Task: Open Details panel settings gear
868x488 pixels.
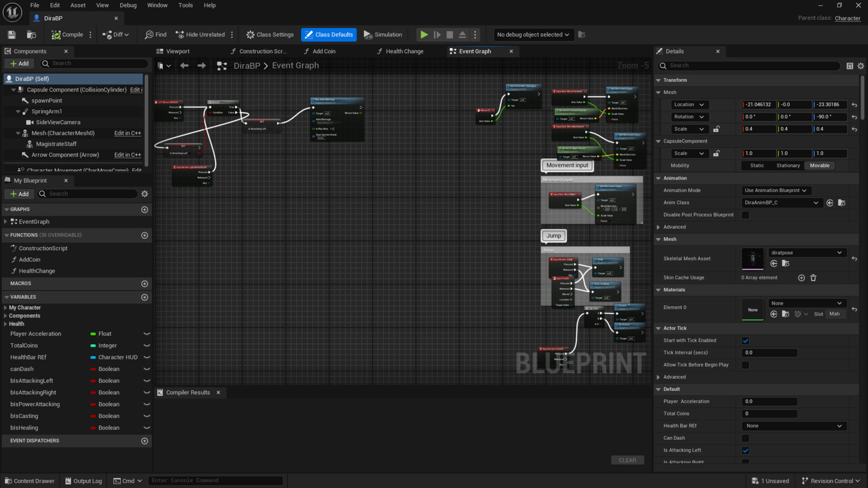Action: coord(861,66)
